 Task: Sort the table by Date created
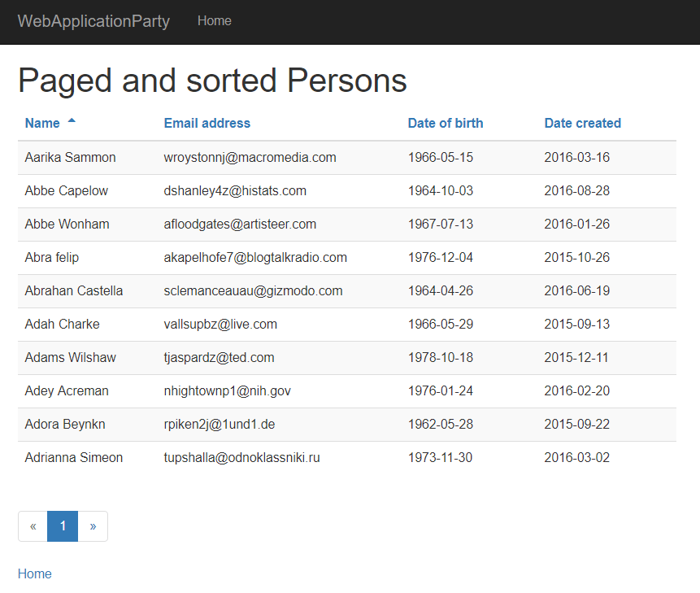582,123
